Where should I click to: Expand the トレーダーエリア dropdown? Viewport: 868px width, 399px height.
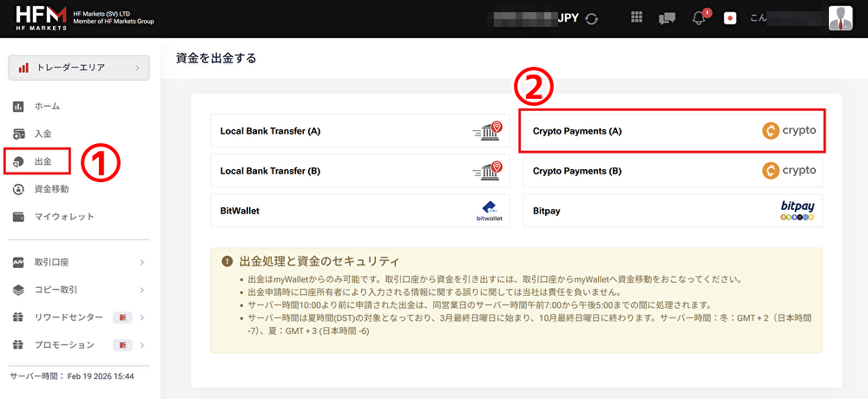pos(79,68)
